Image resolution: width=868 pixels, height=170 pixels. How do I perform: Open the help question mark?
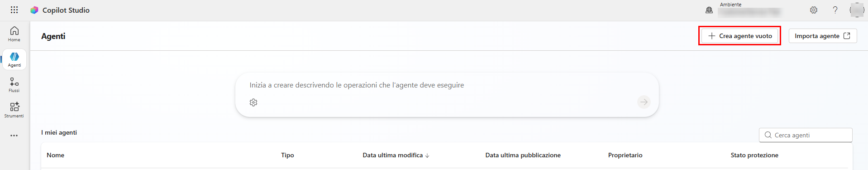point(835,10)
